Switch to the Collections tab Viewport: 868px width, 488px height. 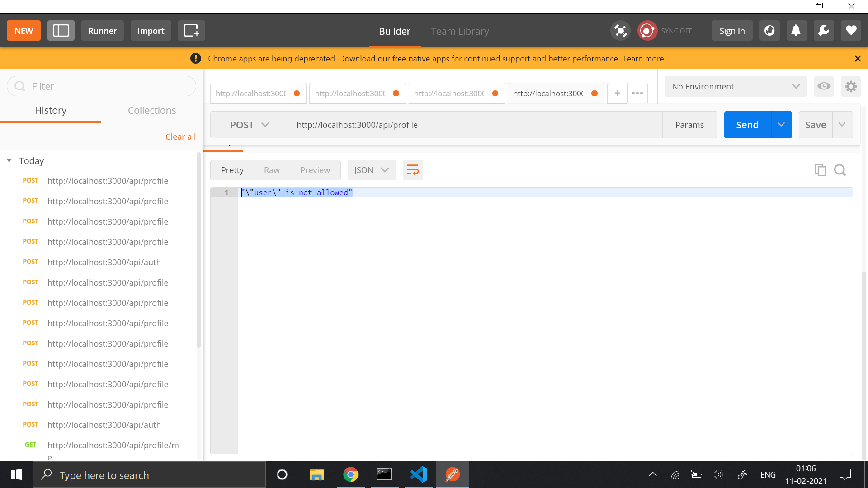pyautogui.click(x=152, y=110)
